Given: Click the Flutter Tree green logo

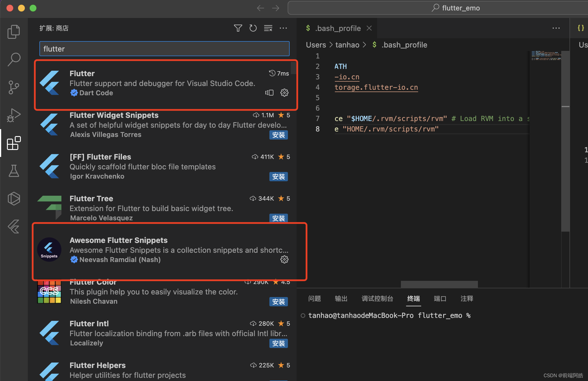Looking at the screenshot, I should pos(50,207).
